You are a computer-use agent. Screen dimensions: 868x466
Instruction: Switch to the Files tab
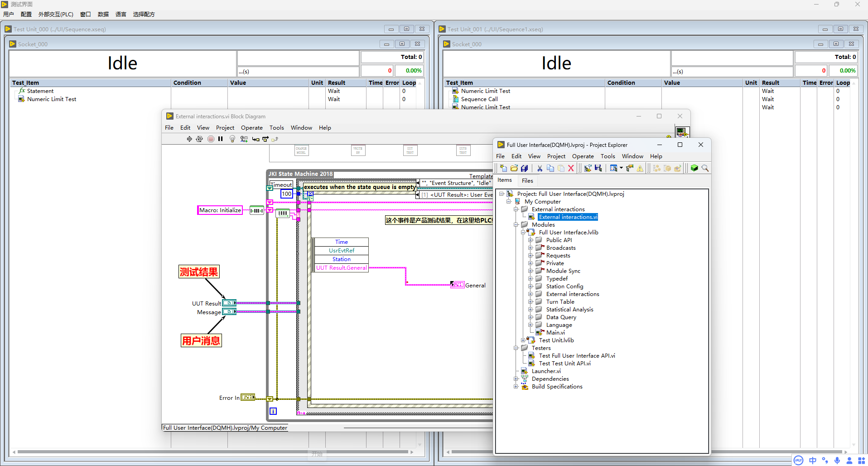coord(527,180)
